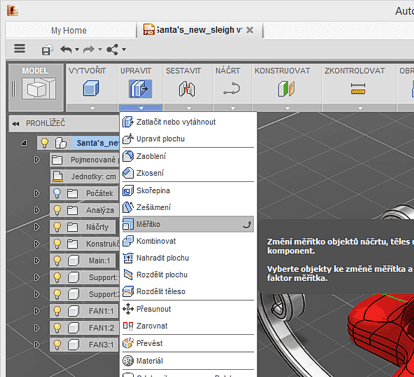The height and width of the screenshot is (377, 414).
Task: Select Měřítko menu entry
Action: pyautogui.click(x=188, y=224)
